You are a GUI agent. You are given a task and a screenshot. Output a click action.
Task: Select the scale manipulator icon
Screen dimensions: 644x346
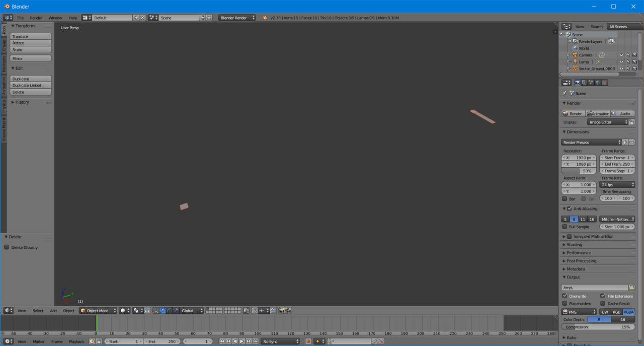(176, 311)
